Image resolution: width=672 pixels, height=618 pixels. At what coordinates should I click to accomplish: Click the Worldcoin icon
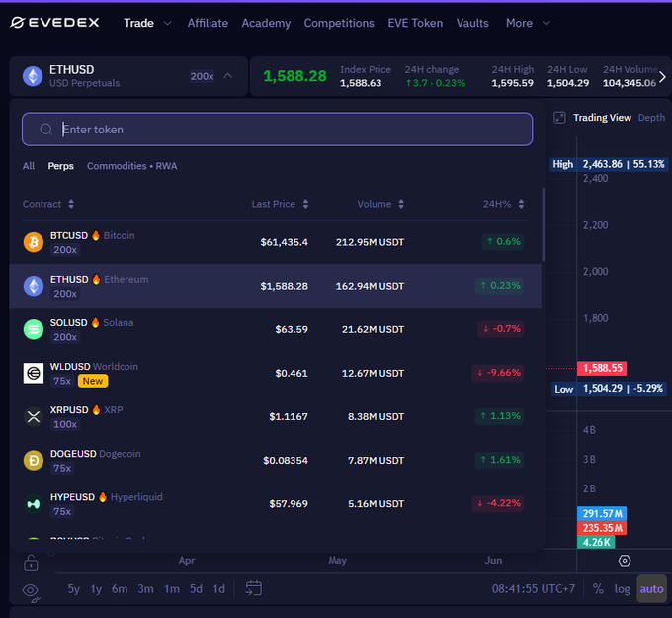(x=34, y=373)
